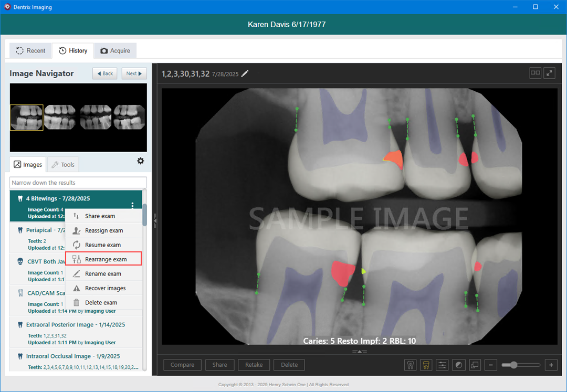Collapse the left panel with the splitter handle
567x392 pixels.
click(x=155, y=223)
